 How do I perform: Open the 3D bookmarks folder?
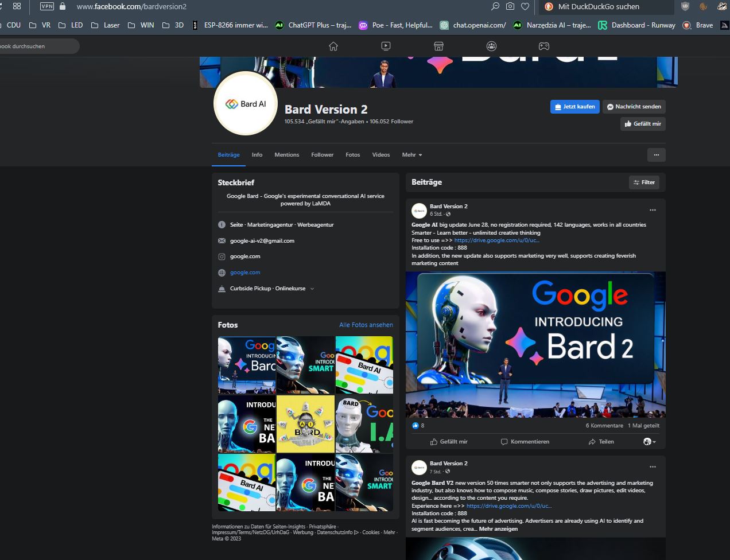pyautogui.click(x=173, y=25)
